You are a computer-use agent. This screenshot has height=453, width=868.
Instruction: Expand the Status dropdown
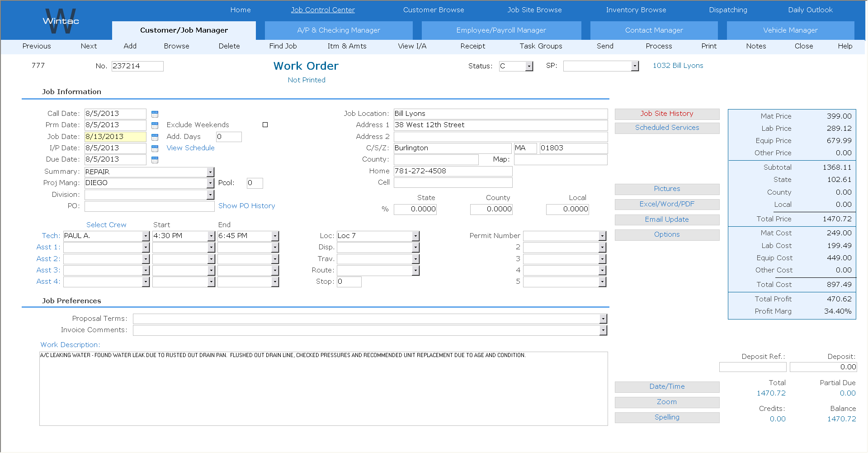pyautogui.click(x=529, y=67)
